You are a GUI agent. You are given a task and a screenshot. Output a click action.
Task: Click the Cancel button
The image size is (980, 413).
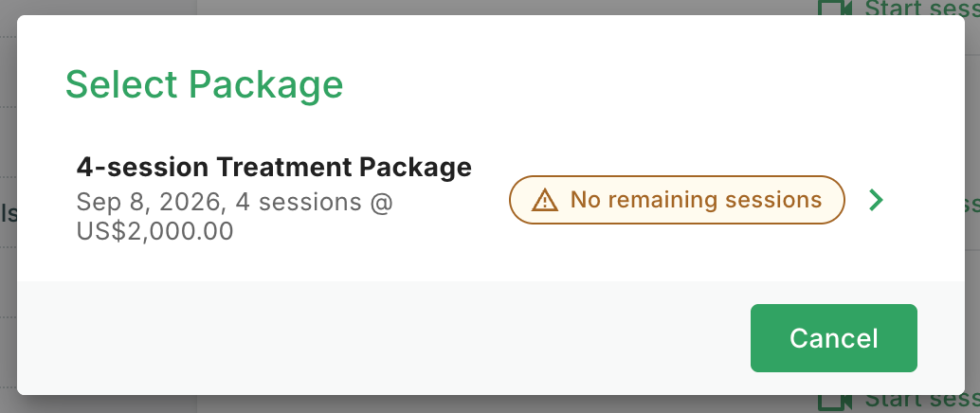coord(834,338)
